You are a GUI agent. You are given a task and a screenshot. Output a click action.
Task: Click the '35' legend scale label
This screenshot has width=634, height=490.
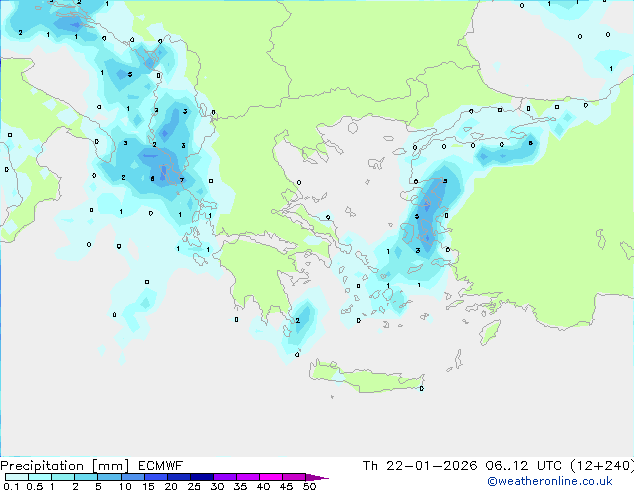(240, 486)
